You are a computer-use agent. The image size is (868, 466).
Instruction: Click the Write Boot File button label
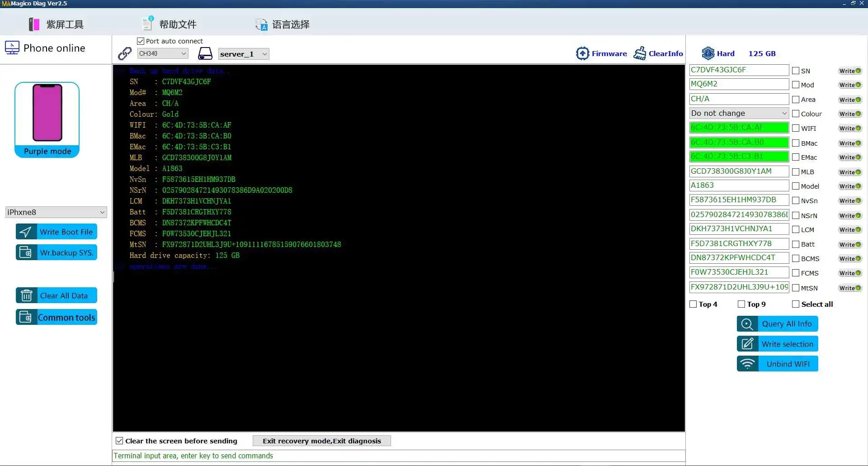66,232
